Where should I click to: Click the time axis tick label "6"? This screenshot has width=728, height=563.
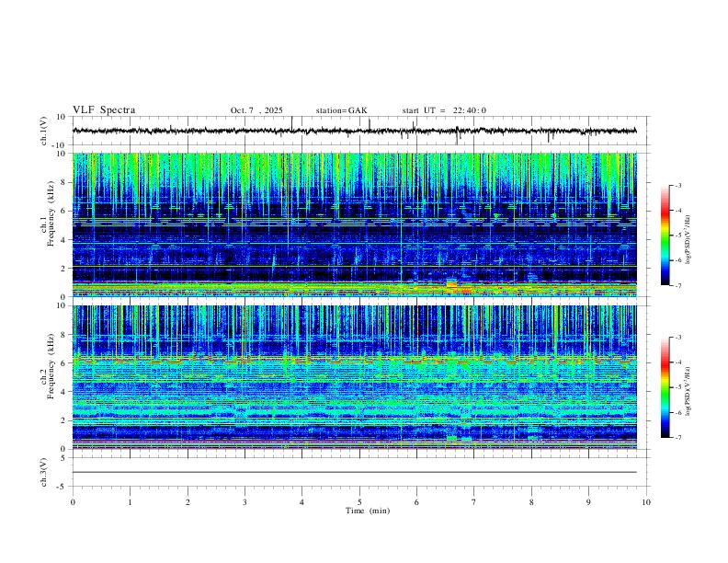pyautogui.click(x=416, y=502)
